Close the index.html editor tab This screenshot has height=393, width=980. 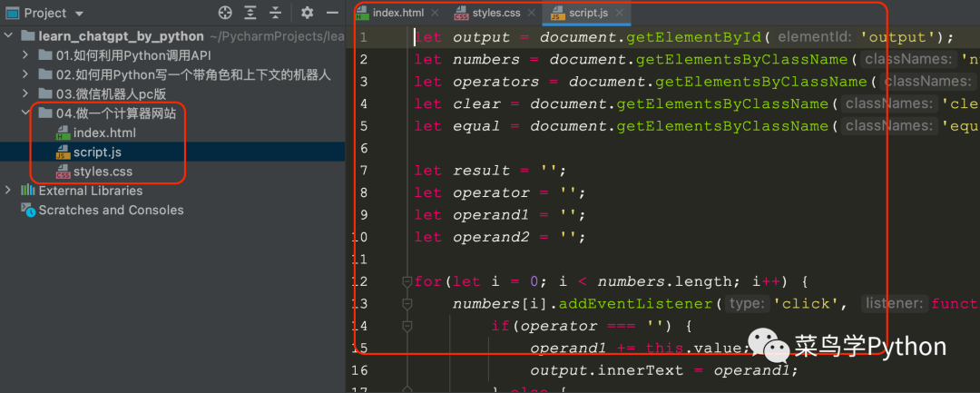[x=435, y=13]
